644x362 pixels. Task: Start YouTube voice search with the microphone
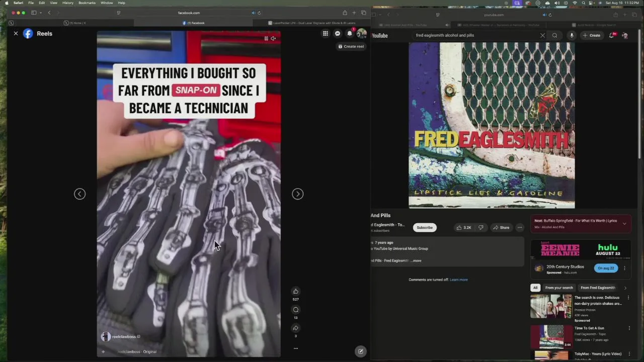tap(572, 36)
